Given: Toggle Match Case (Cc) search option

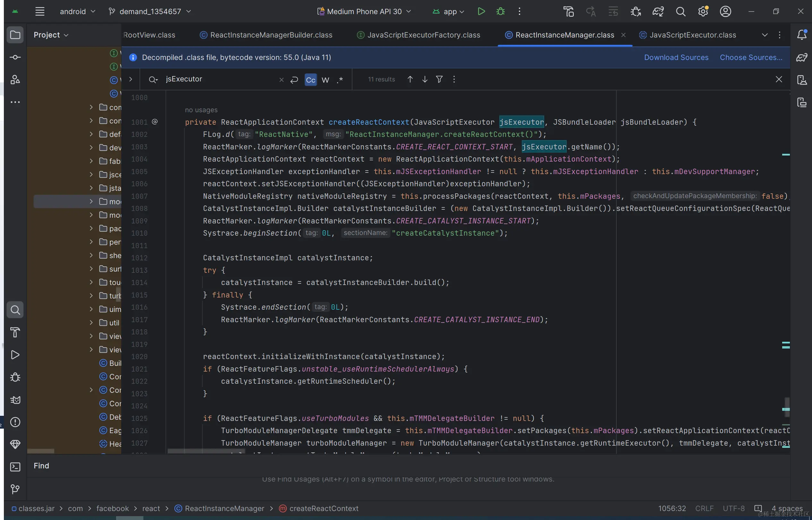Looking at the screenshot, I should point(310,80).
